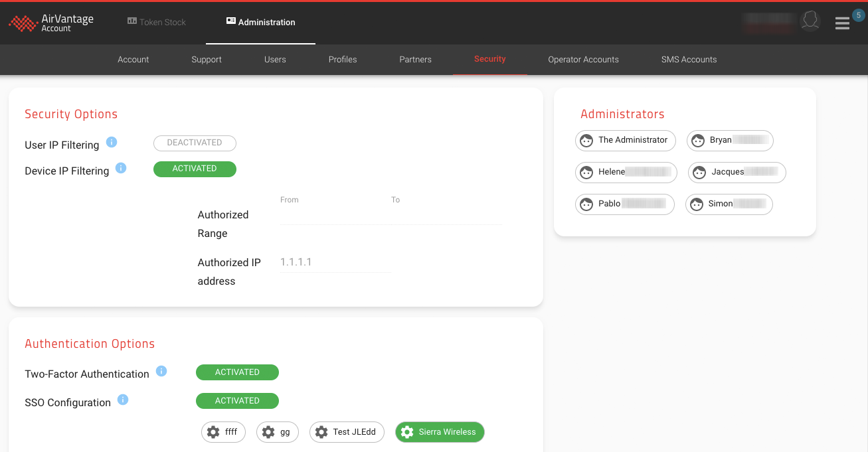868x452 pixels.
Task: Open the hamburger menu with notification badge
Action: pyautogui.click(x=843, y=23)
